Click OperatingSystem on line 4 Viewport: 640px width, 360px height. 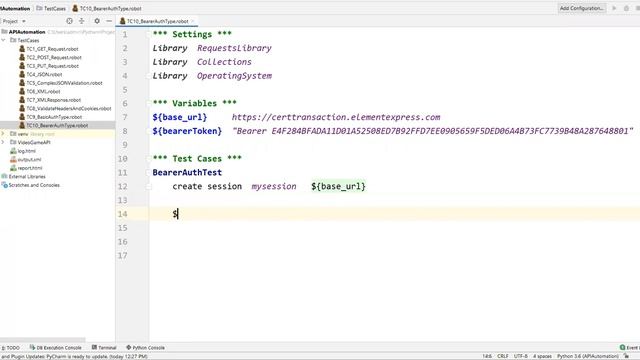[x=234, y=76]
